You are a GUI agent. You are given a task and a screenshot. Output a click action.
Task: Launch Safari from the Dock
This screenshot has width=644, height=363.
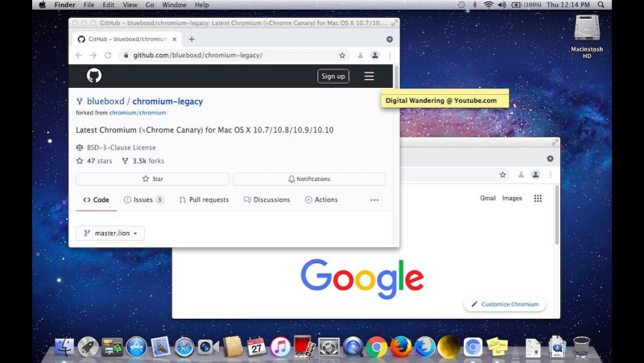184,348
